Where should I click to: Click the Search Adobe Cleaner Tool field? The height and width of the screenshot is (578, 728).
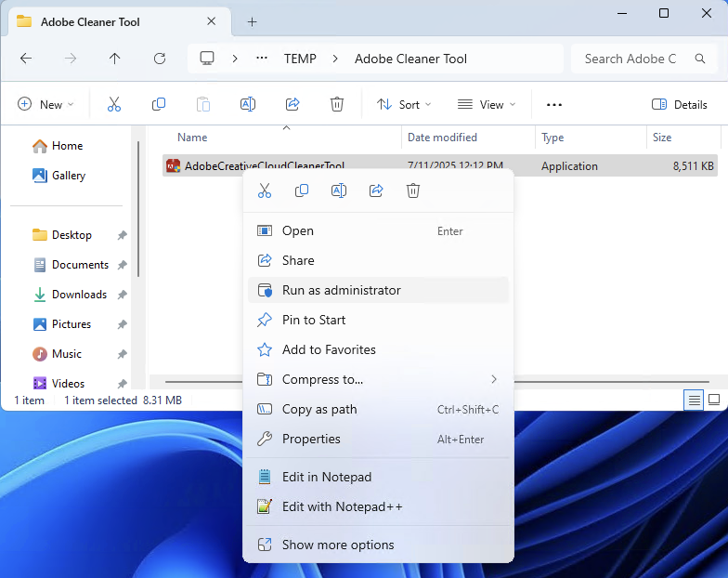631,59
